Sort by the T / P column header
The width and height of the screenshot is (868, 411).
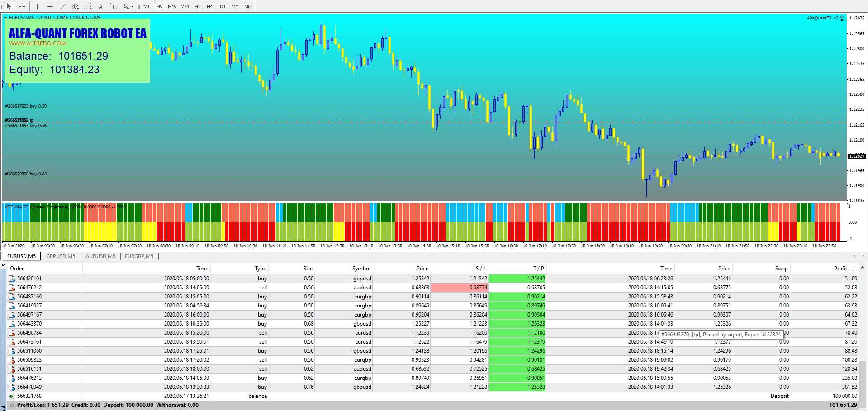pyautogui.click(x=517, y=269)
